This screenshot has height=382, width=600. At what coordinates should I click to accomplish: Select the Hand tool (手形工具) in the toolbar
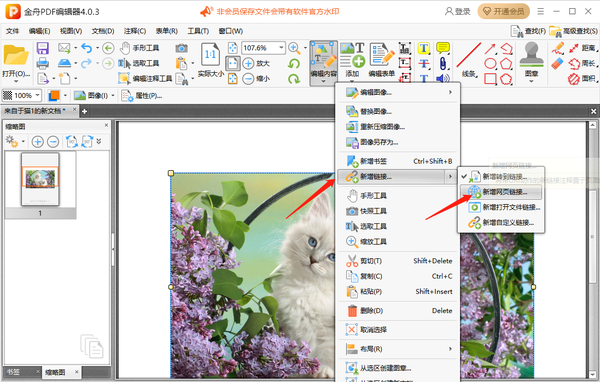point(140,48)
